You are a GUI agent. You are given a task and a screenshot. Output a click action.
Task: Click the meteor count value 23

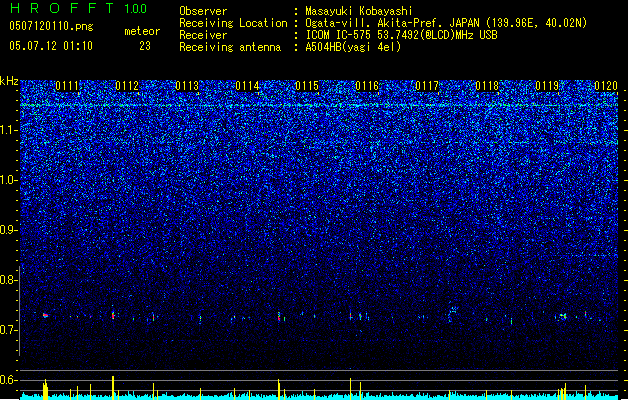[145, 46]
